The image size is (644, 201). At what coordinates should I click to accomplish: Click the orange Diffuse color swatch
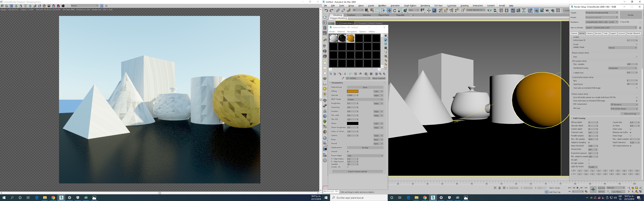point(353,91)
